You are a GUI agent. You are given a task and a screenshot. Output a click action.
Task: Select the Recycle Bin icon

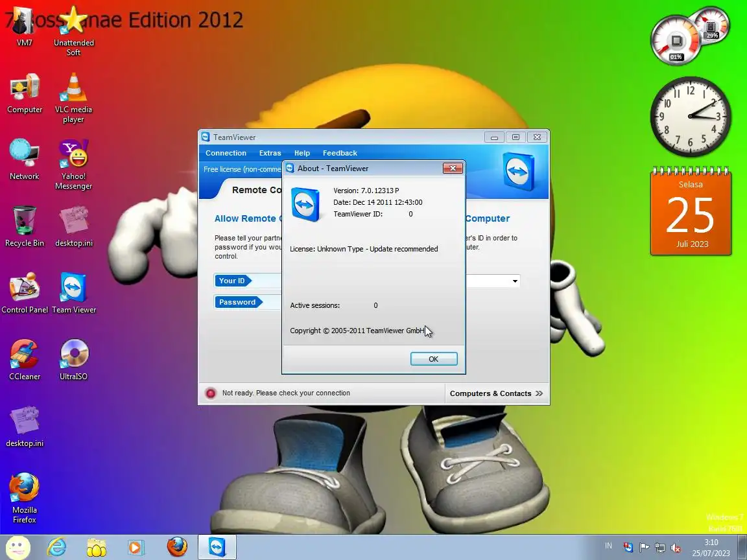(x=24, y=227)
